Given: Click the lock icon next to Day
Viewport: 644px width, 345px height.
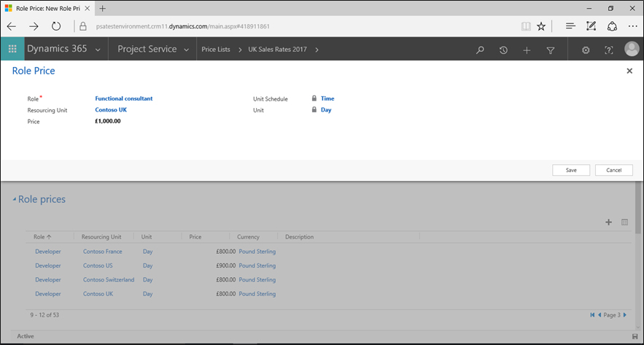Looking at the screenshot, I should tap(314, 109).
